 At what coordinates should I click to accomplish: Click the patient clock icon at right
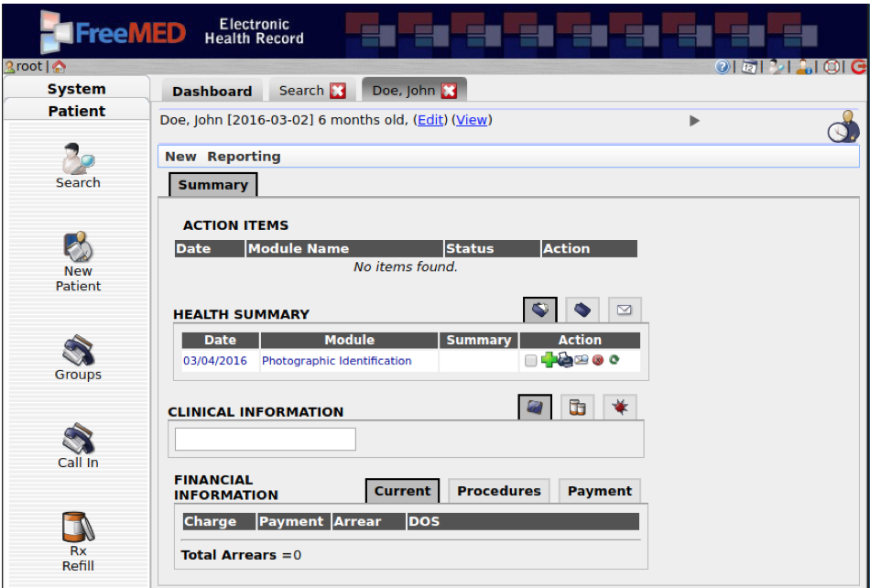point(843,126)
